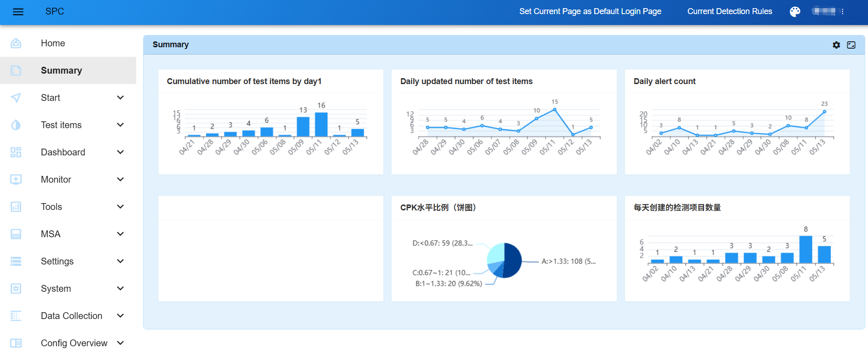Click the Home sidebar icon
Screen dimensions: 868x359
pyautogui.click(x=16, y=43)
